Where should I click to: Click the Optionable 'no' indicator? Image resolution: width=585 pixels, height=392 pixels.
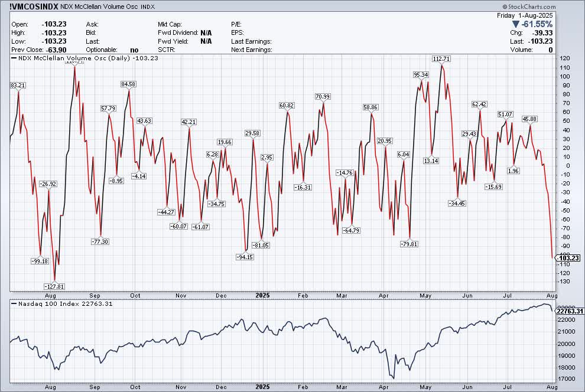134,50
